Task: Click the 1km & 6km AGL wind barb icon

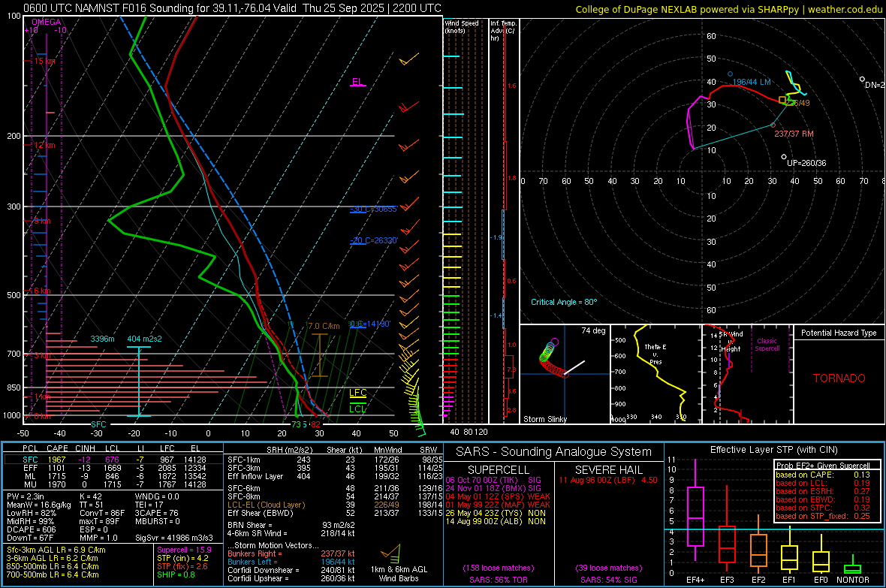Action: (x=392, y=553)
